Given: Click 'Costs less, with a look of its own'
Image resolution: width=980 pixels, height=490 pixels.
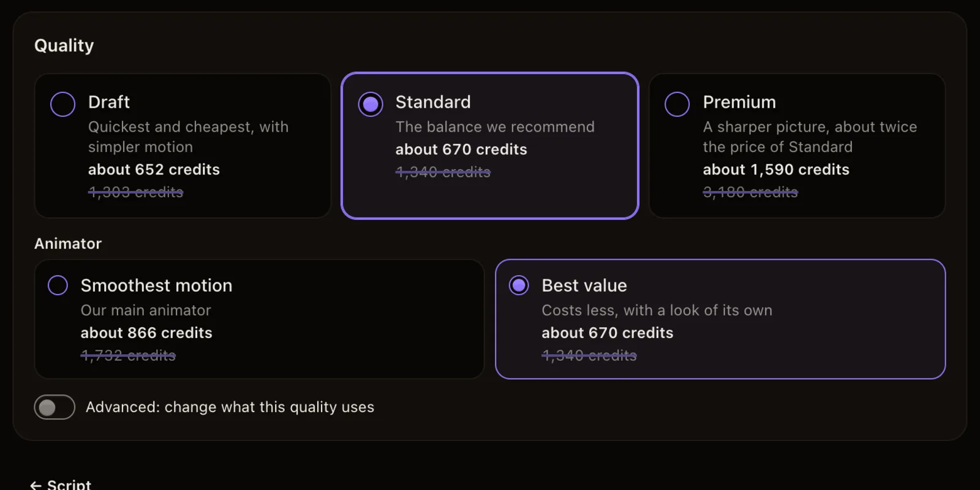Looking at the screenshot, I should (657, 311).
